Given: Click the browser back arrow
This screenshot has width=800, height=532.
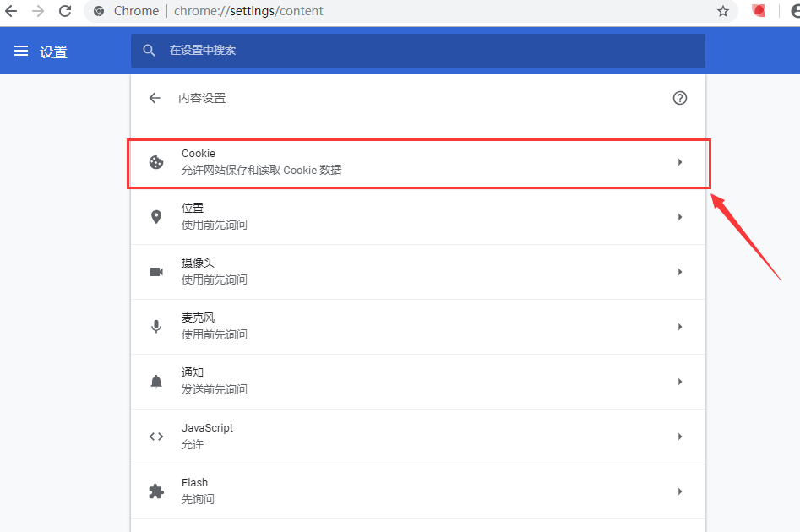Looking at the screenshot, I should click(11, 11).
